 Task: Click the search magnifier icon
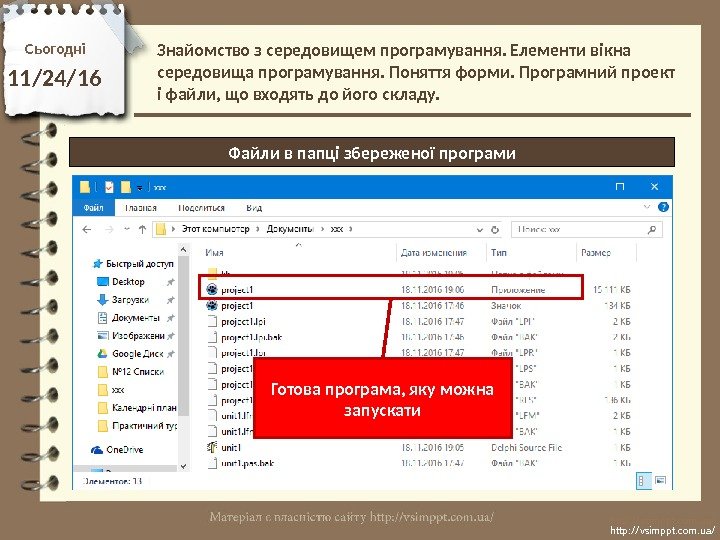coord(652,230)
